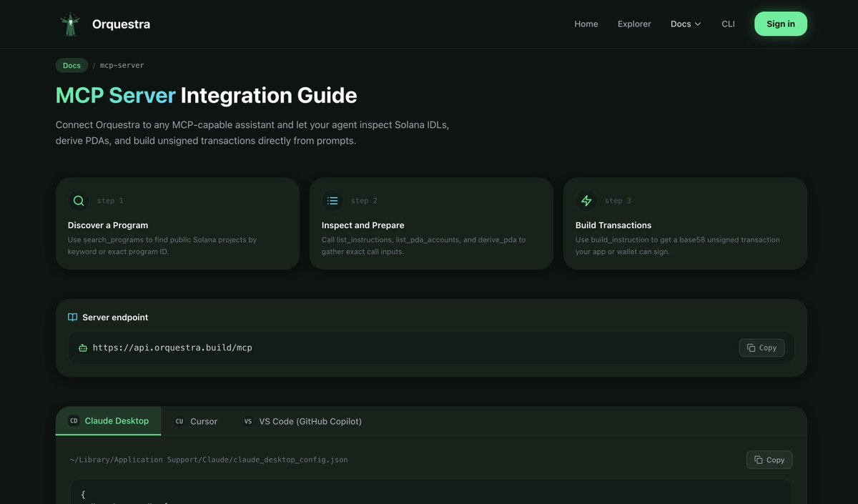Screen dimensions: 858x504
Task: Switch to the Claude Desktop tab
Action: tap(109, 421)
